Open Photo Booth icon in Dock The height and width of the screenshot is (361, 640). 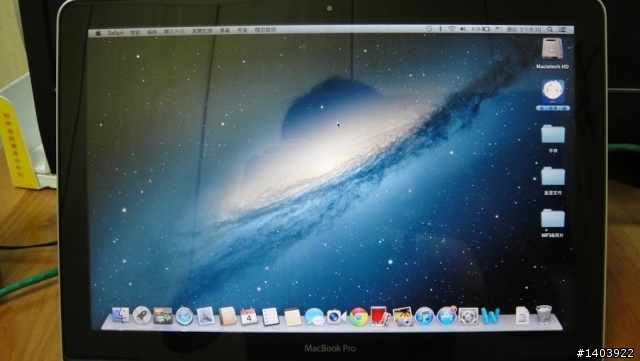[380, 316]
